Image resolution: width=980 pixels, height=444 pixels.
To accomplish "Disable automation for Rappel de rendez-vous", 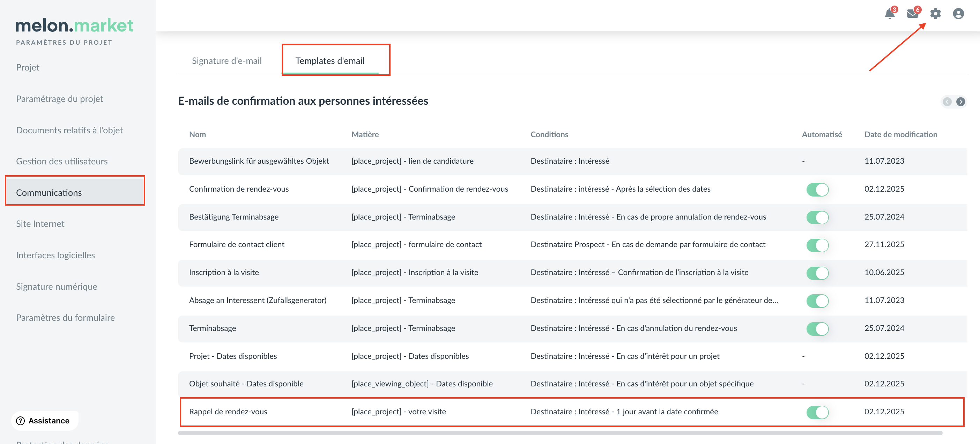I will (817, 412).
